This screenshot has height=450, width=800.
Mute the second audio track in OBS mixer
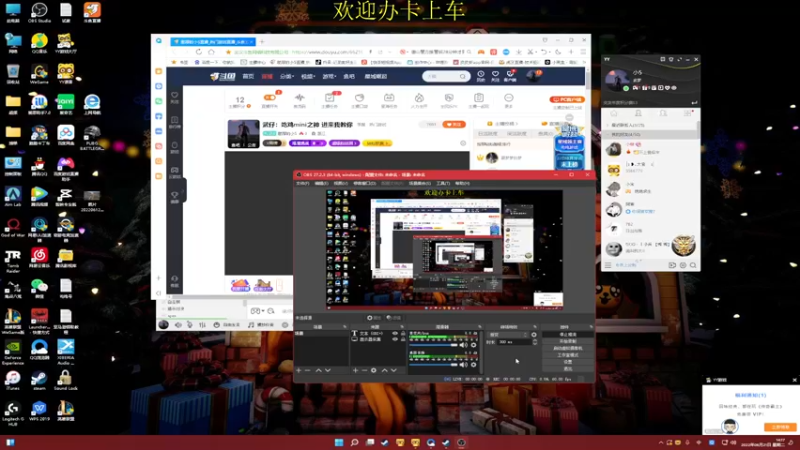pyautogui.click(x=463, y=365)
